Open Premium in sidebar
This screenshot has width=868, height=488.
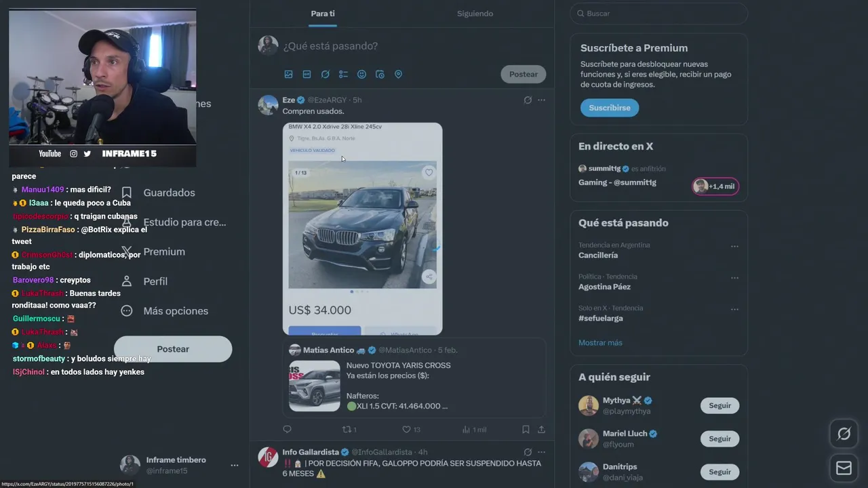pos(153,251)
